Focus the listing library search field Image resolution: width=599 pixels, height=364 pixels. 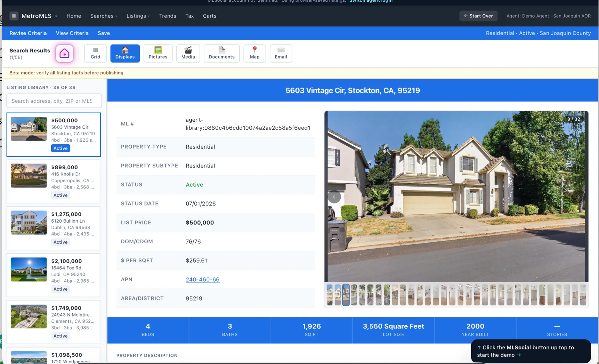[x=54, y=101]
